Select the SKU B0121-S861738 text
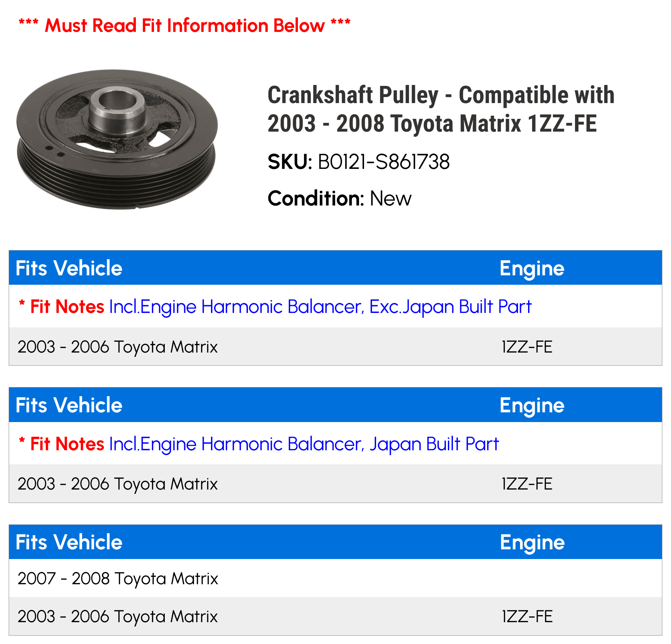The width and height of the screenshot is (671, 644). click(x=358, y=162)
